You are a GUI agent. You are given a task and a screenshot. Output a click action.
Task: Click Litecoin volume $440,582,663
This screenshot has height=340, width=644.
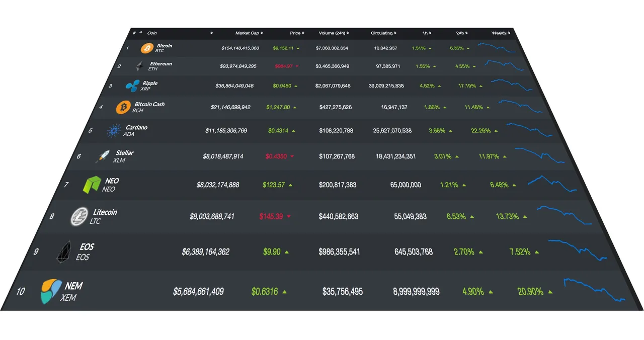click(x=339, y=217)
